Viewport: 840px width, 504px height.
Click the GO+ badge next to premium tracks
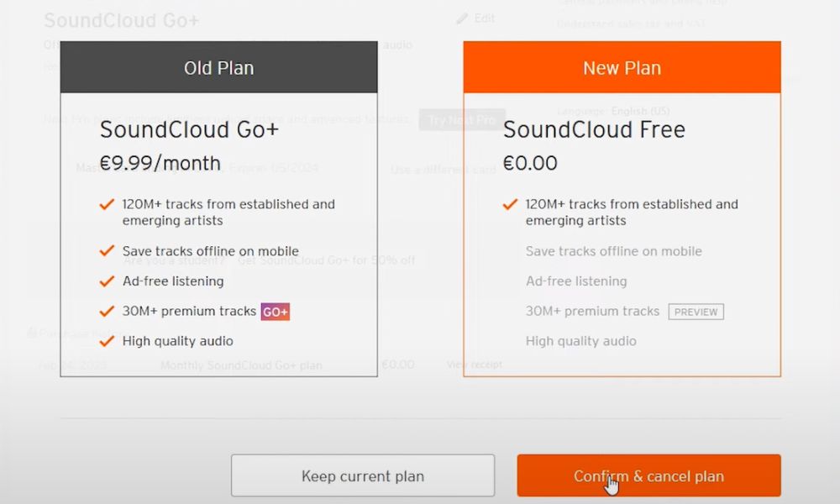(x=275, y=311)
